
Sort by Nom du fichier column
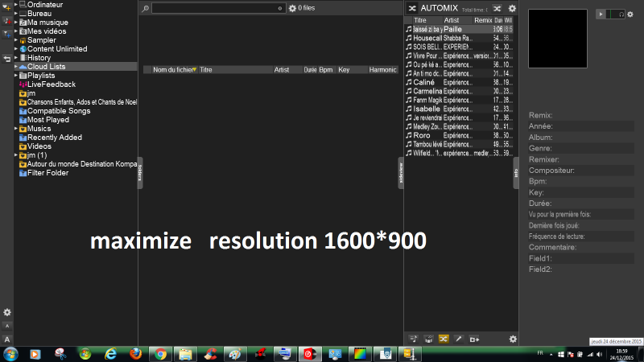coord(174,70)
